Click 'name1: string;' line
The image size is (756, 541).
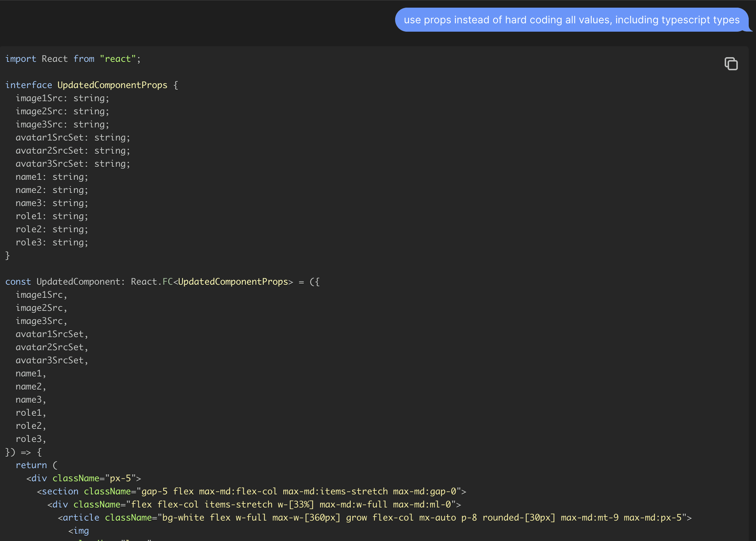pos(52,177)
